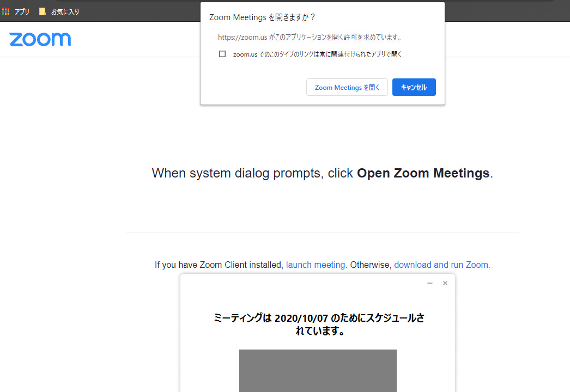Screen dimensions: 570x392
Task: Click the launch meeting link
Action: pyautogui.click(x=316, y=265)
